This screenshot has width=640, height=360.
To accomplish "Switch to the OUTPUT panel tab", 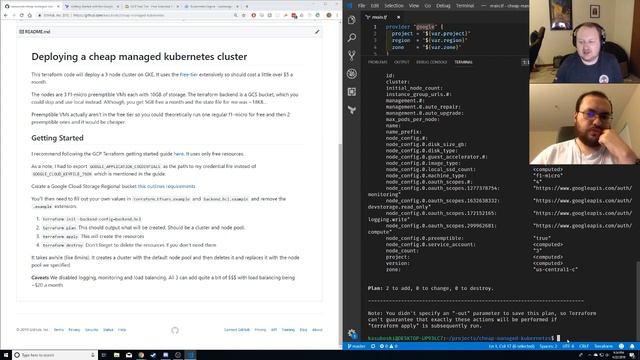I will coord(402,62).
